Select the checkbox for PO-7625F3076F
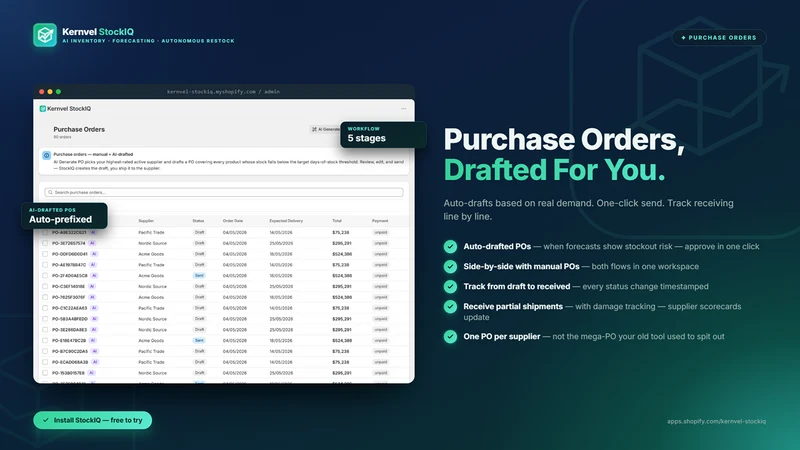 pos(45,297)
